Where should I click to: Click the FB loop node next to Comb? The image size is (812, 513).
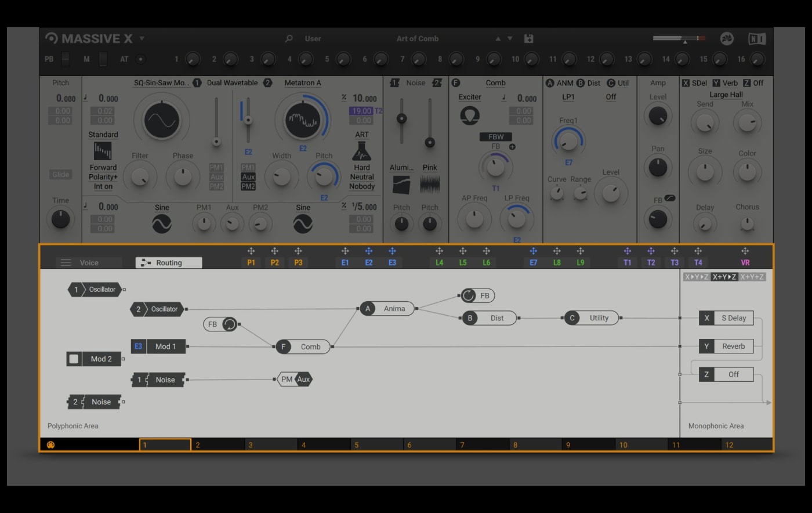[221, 324]
